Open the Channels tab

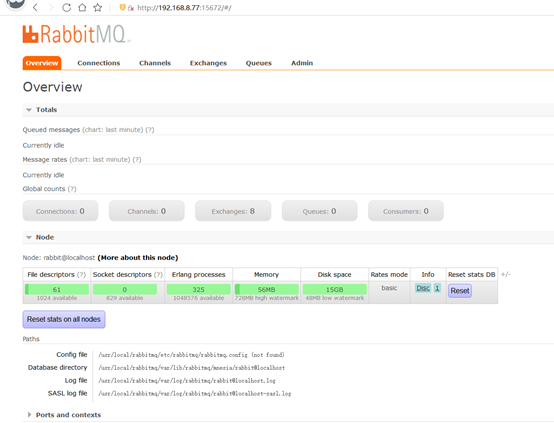(x=155, y=63)
